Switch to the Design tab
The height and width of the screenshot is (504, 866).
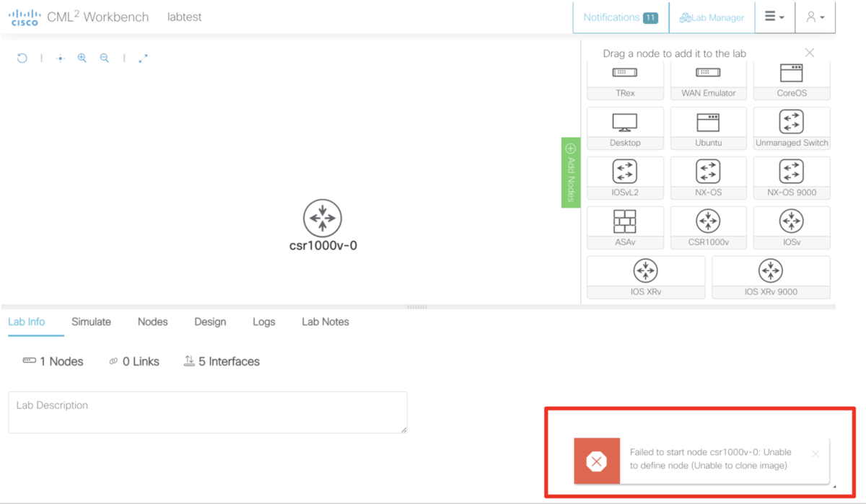pyautogui.click(x=210, y=322)
